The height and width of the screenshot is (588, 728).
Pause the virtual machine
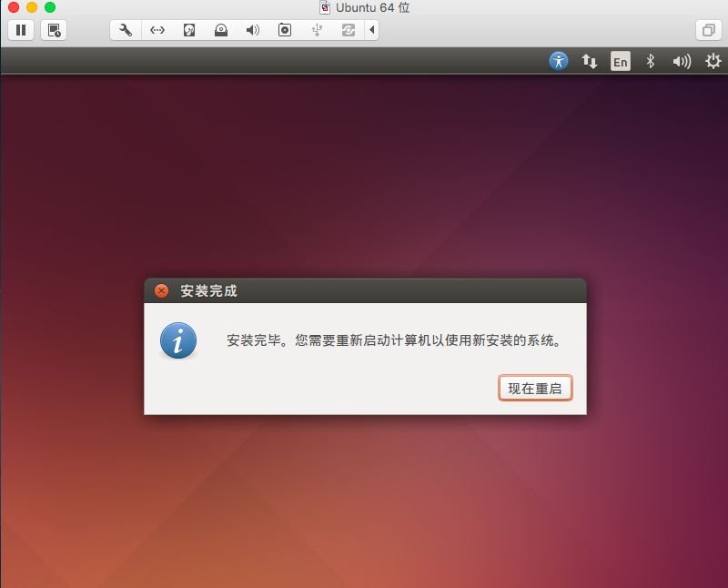point(21,30)
